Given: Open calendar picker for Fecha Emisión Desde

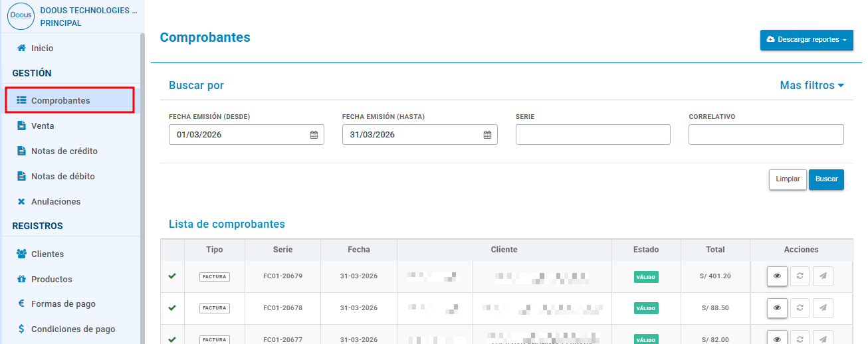Looking at the screenshot, I should click(314, 135).
